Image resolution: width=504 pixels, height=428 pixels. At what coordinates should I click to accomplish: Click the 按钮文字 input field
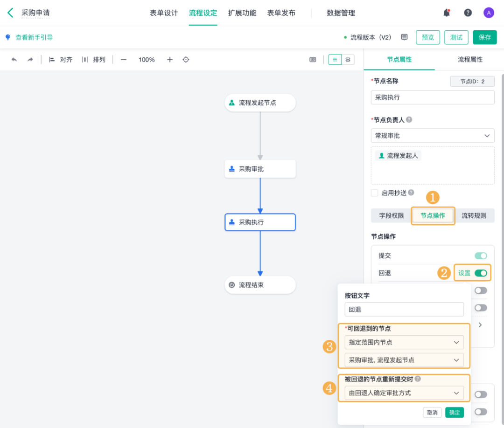pyautogui.click(x=404, y=309)
